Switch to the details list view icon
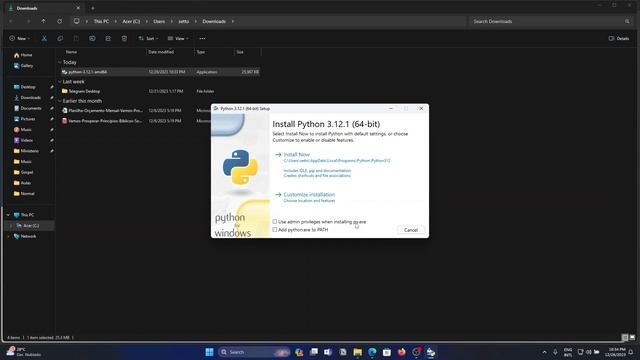 (624, 338)
